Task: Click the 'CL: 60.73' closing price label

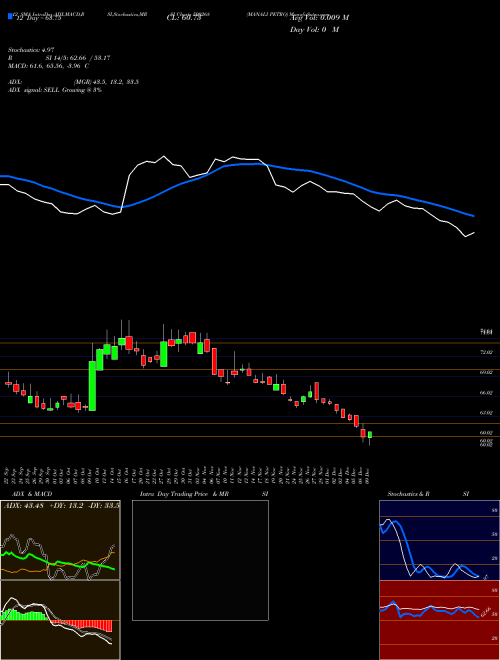Action: (x=184, y=18)
